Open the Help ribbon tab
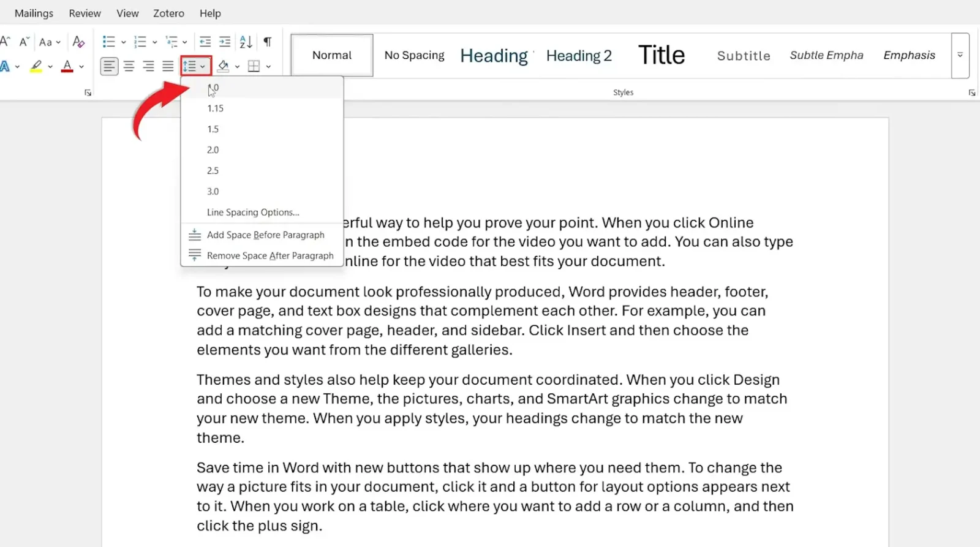 pyautogui.click(x=210, y=13)
